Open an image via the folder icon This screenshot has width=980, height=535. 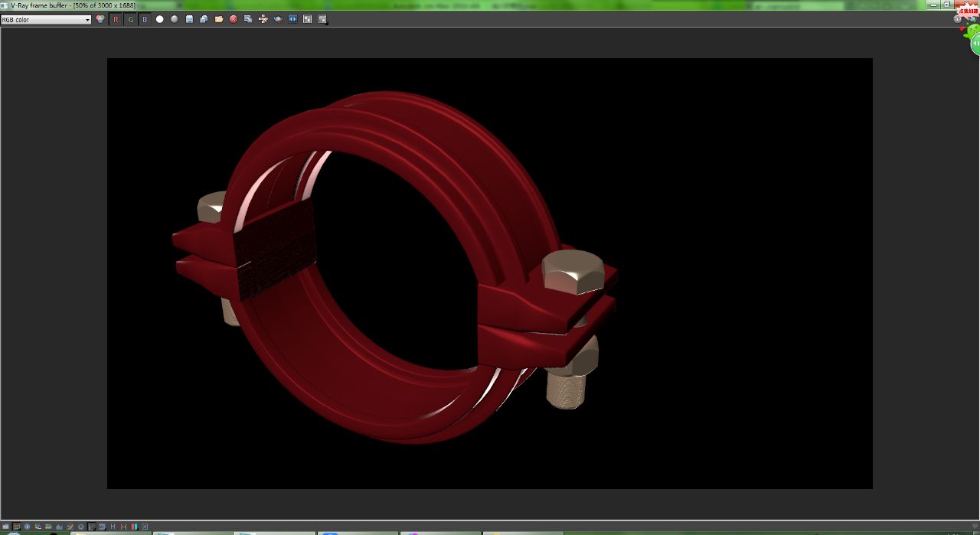219,19
